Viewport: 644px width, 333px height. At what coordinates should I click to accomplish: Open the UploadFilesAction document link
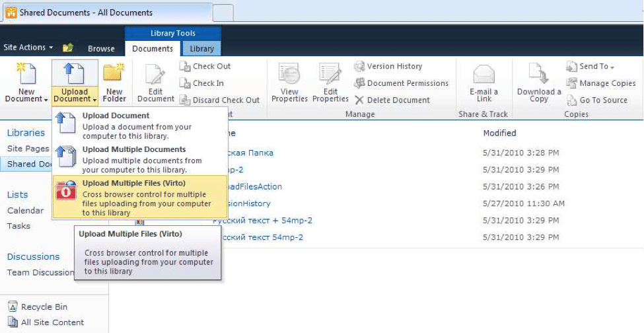255,186
